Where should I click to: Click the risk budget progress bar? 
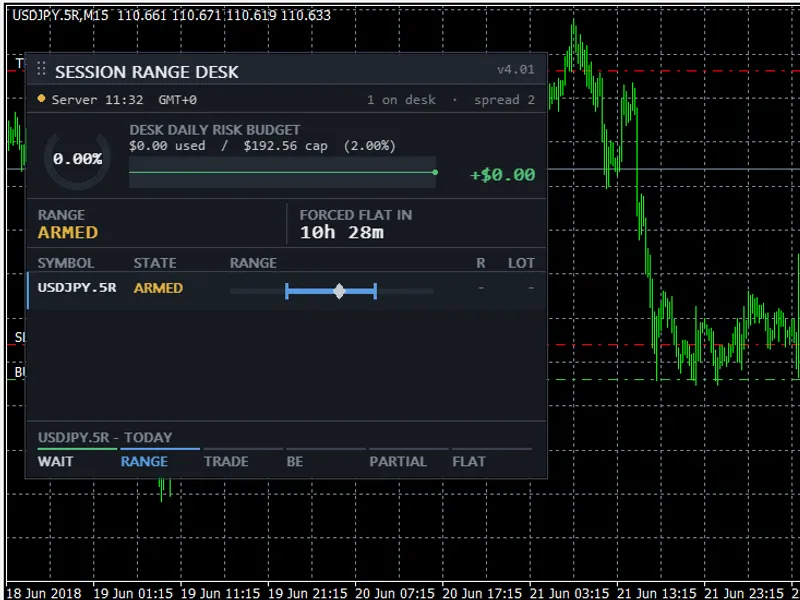tap(283, 172)
